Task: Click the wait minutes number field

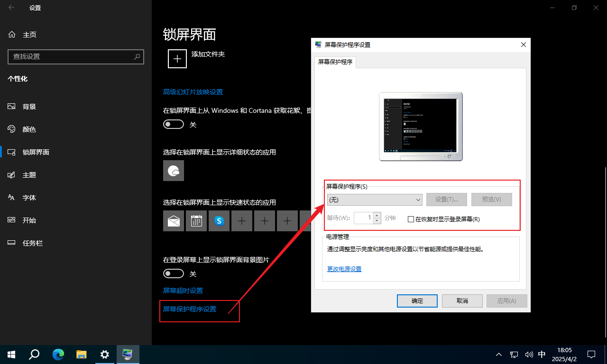Action: (363, 218)
